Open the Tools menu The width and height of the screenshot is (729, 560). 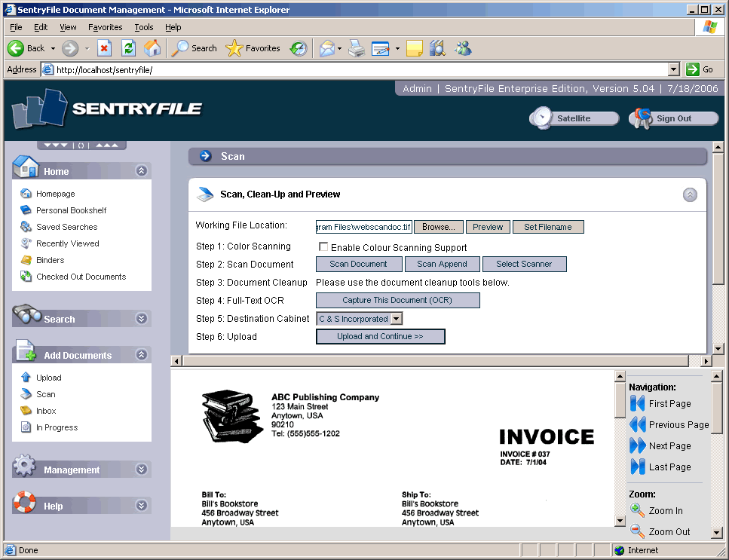click(143, 27)
